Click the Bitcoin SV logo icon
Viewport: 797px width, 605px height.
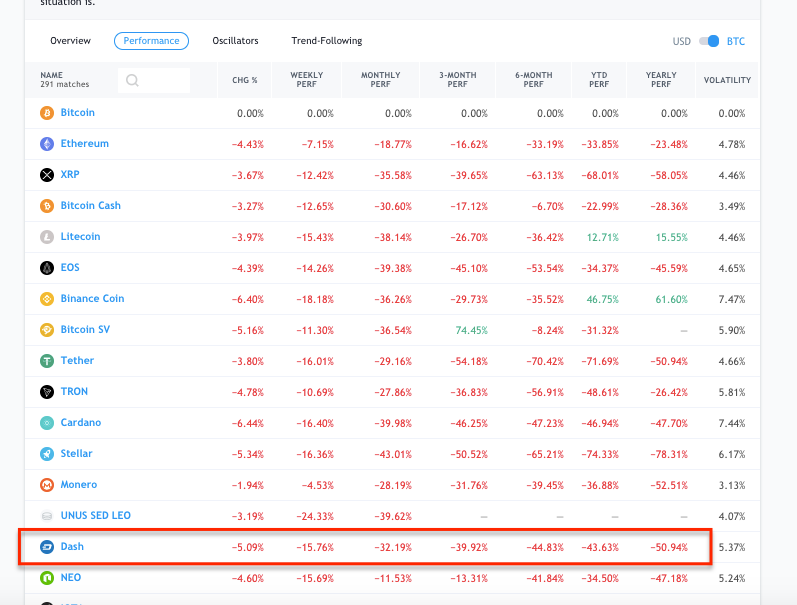47,330
